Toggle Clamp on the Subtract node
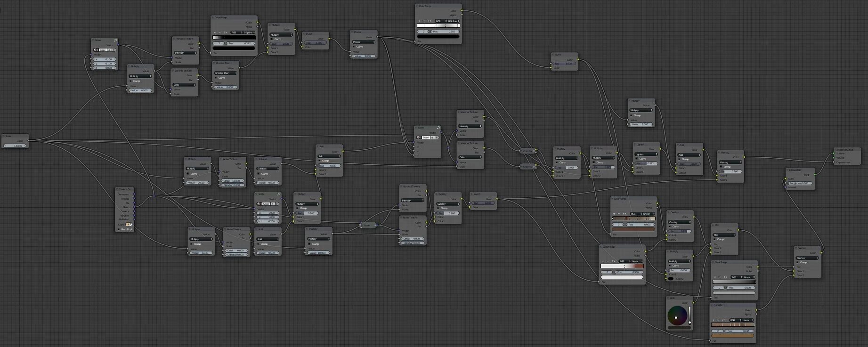This screenshot has width=868, height=347. point(259,174)
